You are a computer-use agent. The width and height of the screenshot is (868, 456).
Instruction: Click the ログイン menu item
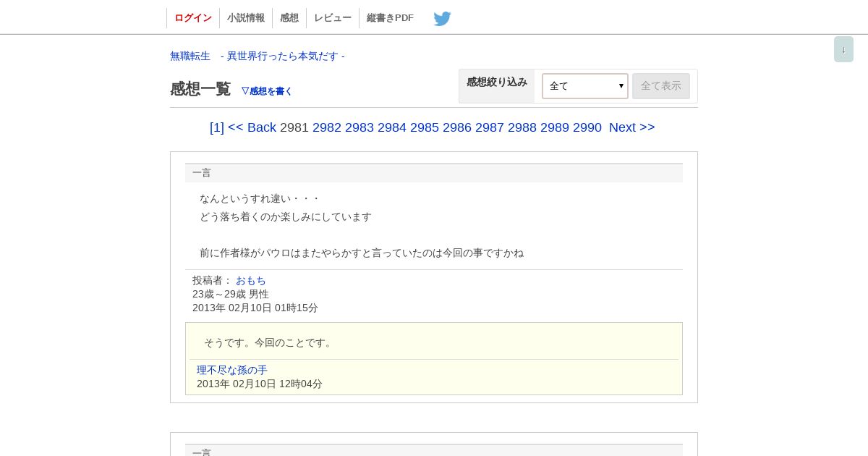pos(193,18)
